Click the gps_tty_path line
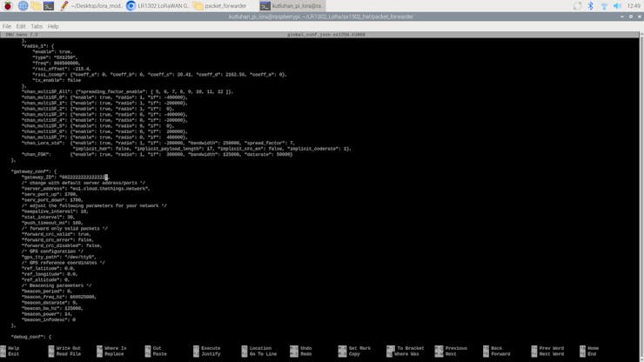Viewport: 644px width, 362px height. [x=59, y=257]
